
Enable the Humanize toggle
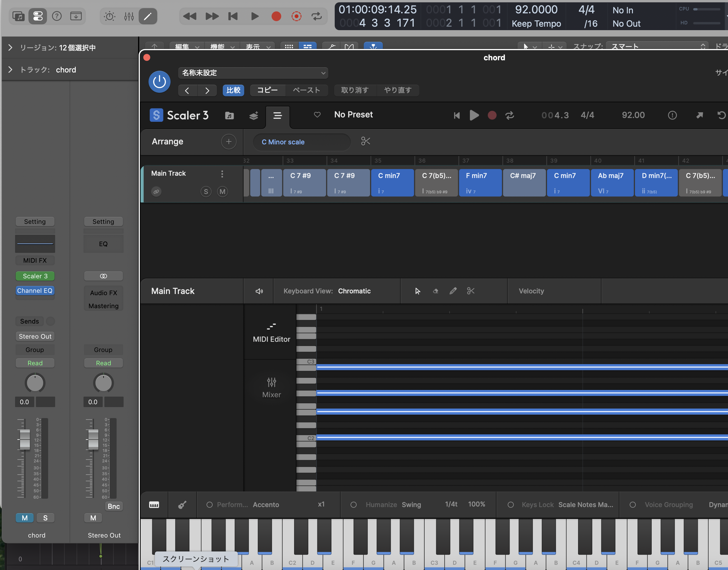pos(354,505)
